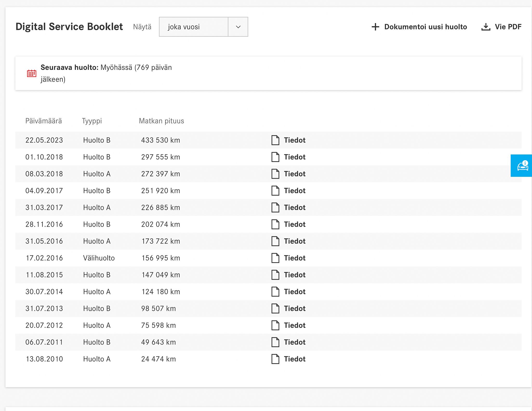Select the date 31.07.2013
Viewport: 532px width, 411px height.
(x=44, y=308)
